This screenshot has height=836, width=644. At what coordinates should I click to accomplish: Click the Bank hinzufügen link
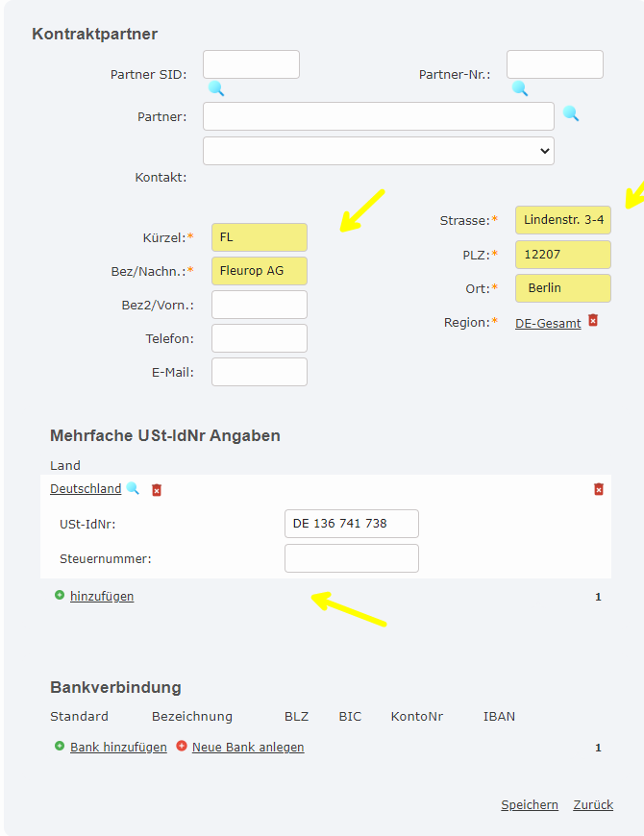click(x=118, y=747)
